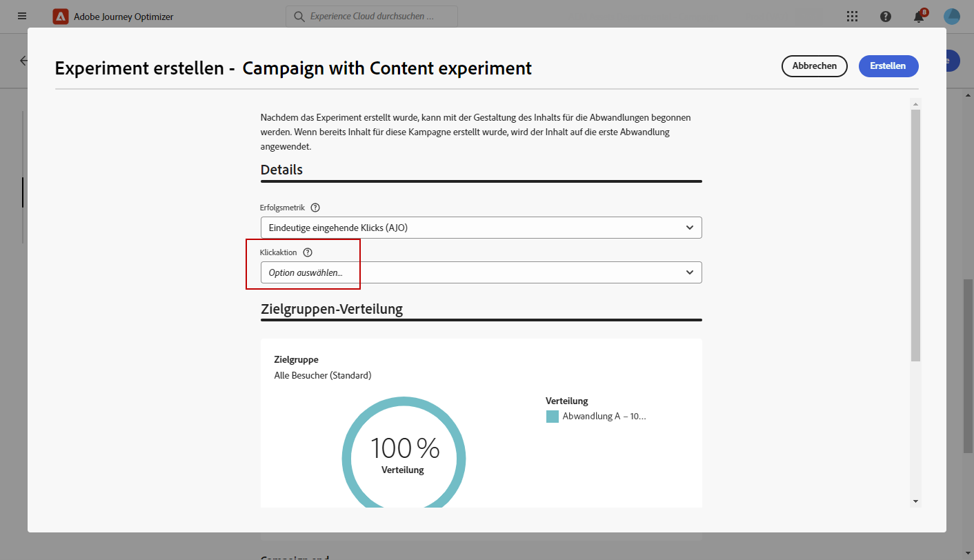The width and height of the screenshot is (974, 560).
Task: Click the dialog scrollbar up arrow
Action: [x=916, y=104]
